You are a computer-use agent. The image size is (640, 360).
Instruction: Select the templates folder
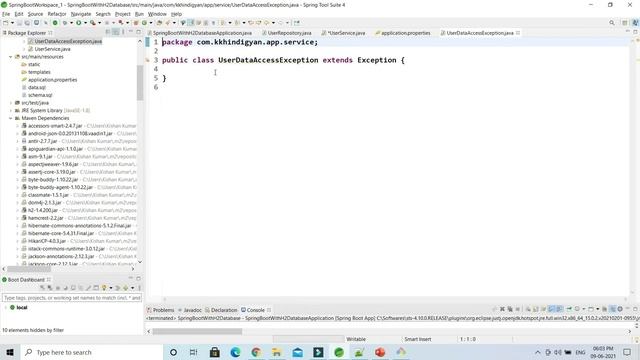pyautogui.click(x=39, y=72)
